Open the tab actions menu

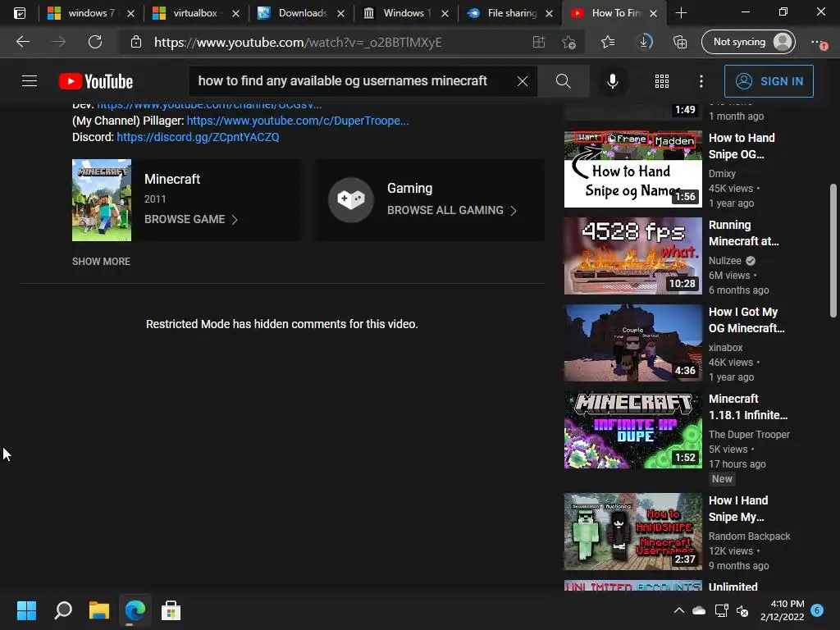[20, 13]
